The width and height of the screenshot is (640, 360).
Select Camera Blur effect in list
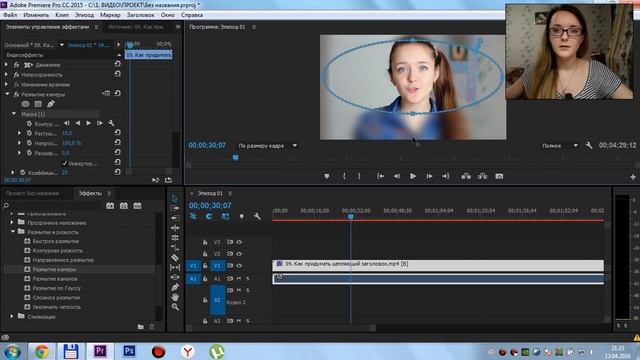coord(54,269)
